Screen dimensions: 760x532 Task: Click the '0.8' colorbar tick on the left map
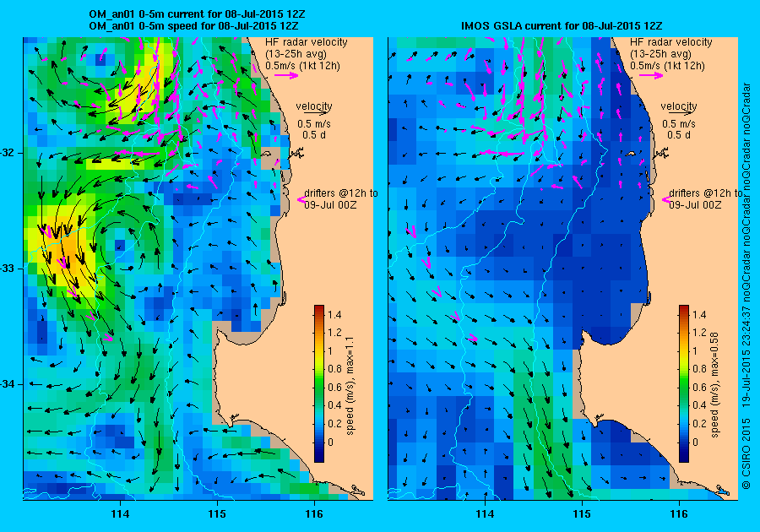(x=334, y=369)
